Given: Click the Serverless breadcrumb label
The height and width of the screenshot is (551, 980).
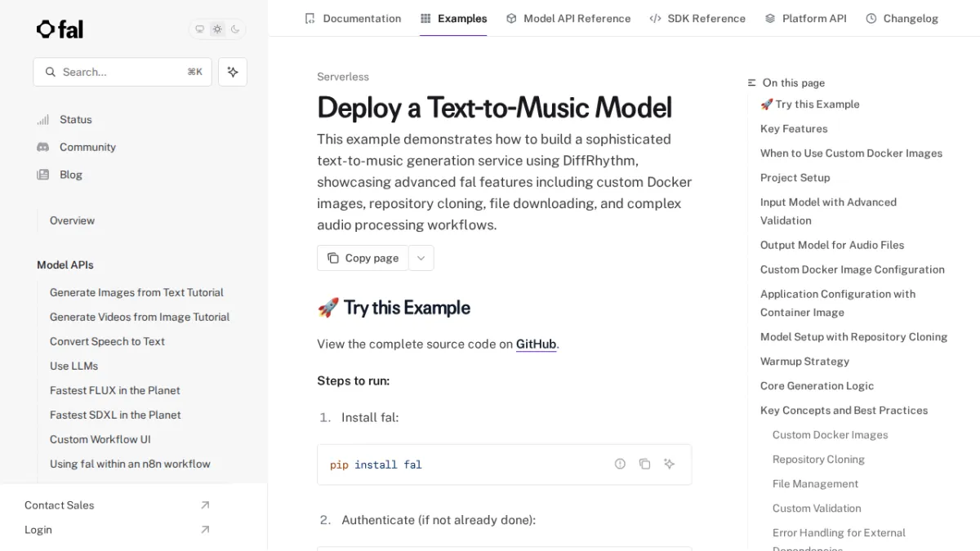Looking at the screenshot, I should click(343, 77).
